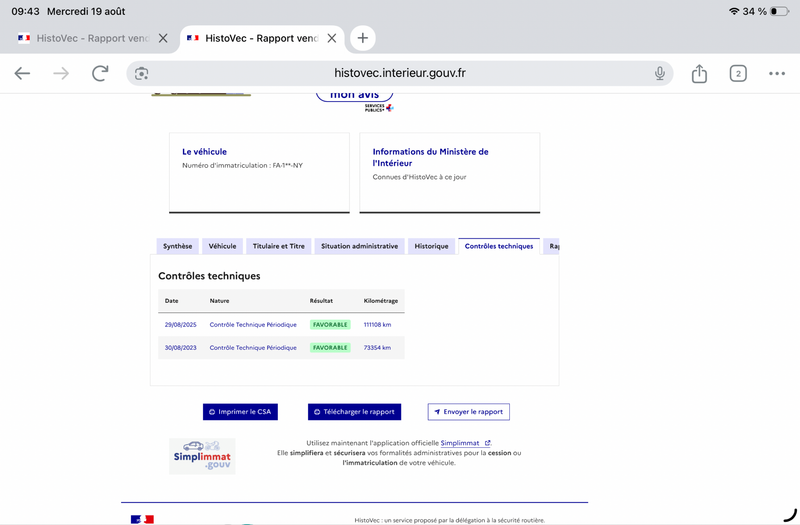The width and height of the screenshot is (800, 525).
Task: Close the first HistoVec tab
Action: click(x=163, y=38)
